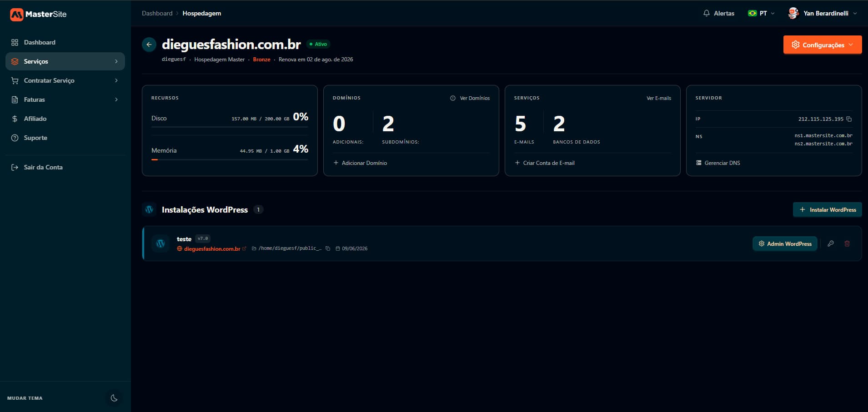Viewport: 868px width, 412px height.
Task: Click Ver Domínios link
Action: pyautogui.click(x=475, y=98)
